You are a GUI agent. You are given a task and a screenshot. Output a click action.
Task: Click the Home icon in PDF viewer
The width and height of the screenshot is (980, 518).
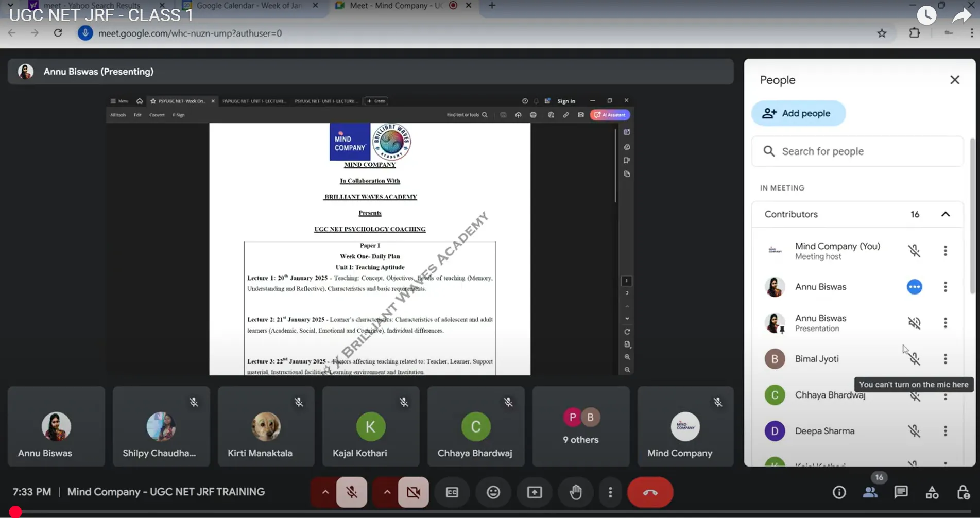[x=139, y=101]
